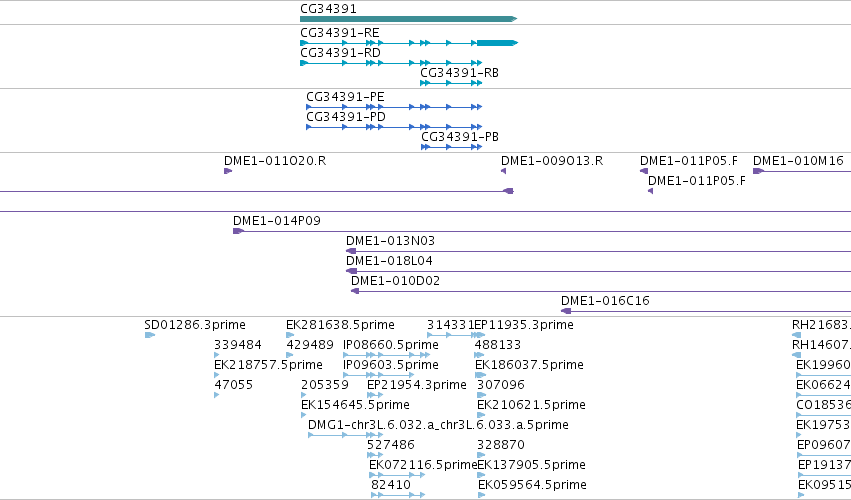This screenshot has height=500, width=851.
Task: Click the CG34391-RB transcript label
Action: coord(459,73)
